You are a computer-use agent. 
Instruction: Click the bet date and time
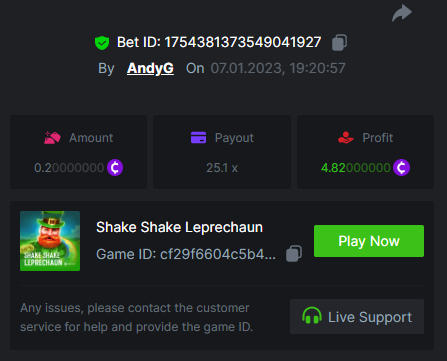[x=278, y=68]
